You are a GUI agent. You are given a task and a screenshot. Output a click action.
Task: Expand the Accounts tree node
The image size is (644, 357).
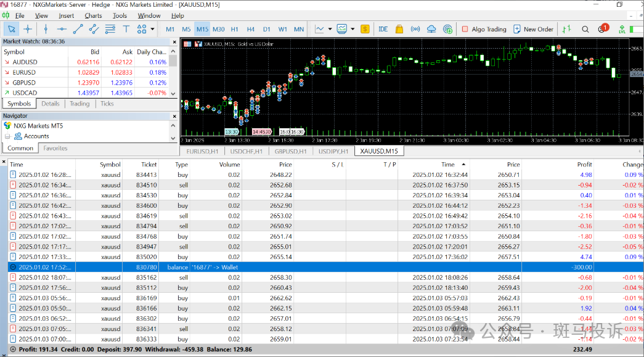(x=7, y=136)
